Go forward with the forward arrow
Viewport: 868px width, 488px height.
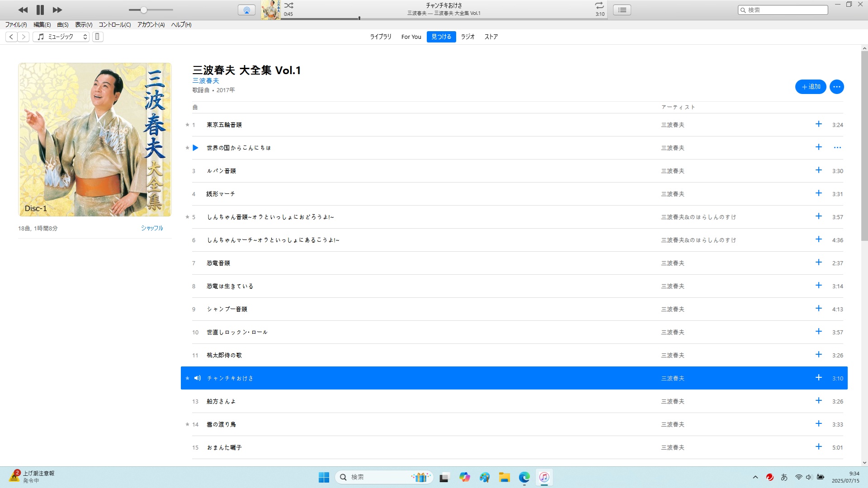tap(24, 37)
